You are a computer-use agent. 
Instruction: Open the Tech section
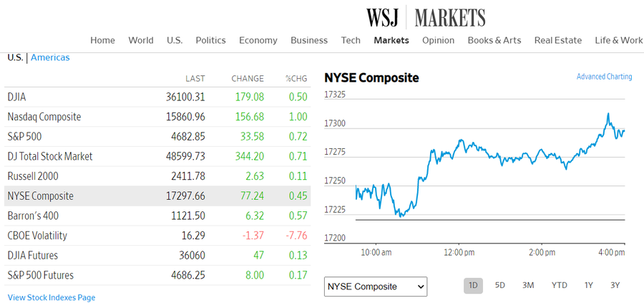point(351,40)
